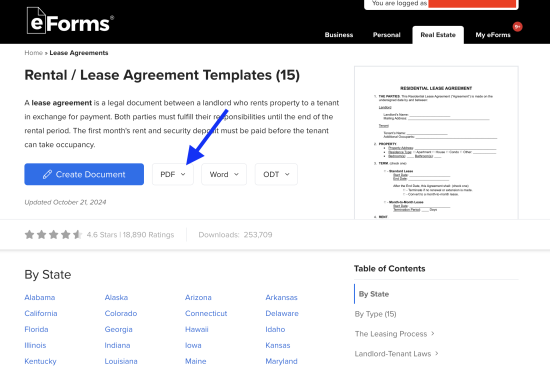Image resolution: width=550 pixels, height=368 pixels.
Task: Expand the PDF download dropdown
Action: [x=173, y=174]
